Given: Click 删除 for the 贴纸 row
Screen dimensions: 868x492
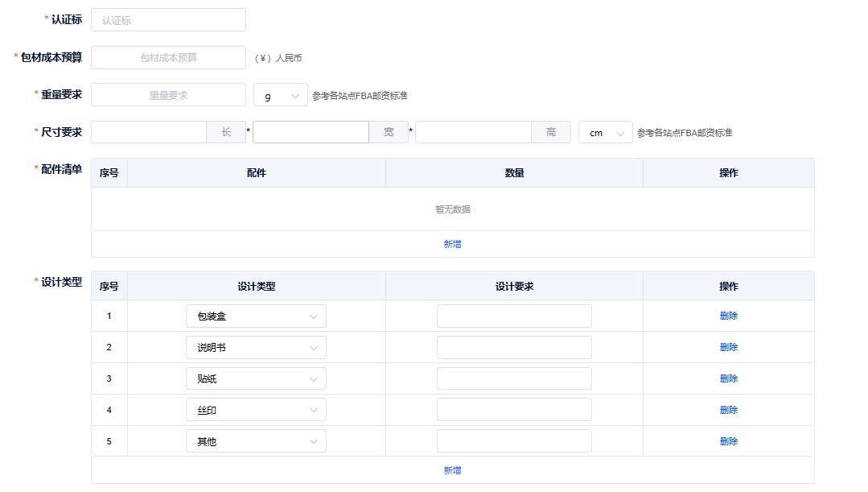Looking at the screenshot, I should 728,378.
